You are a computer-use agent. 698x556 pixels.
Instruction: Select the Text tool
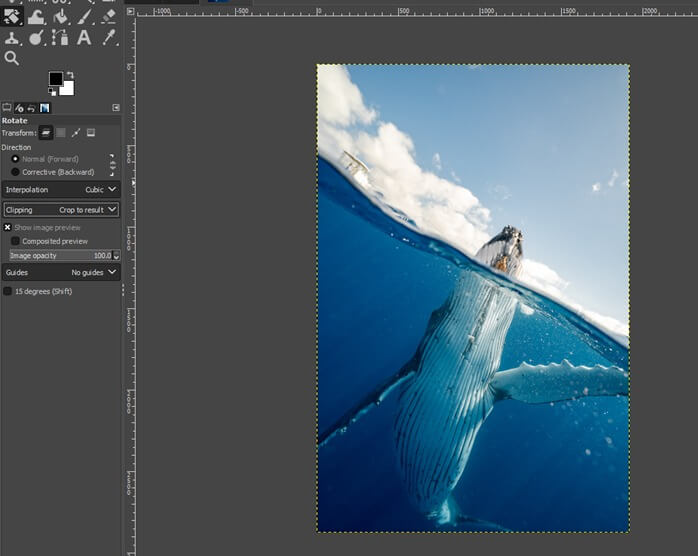coord(84,38)
